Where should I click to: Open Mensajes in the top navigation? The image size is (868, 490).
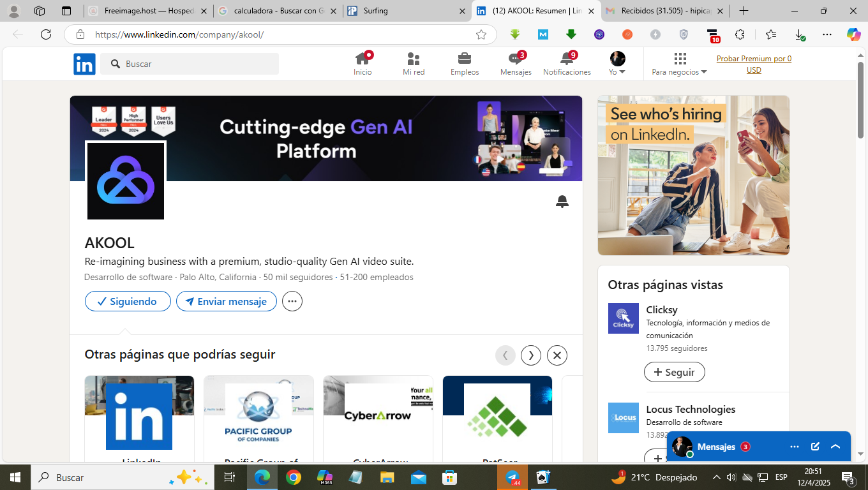coord(516,64)
